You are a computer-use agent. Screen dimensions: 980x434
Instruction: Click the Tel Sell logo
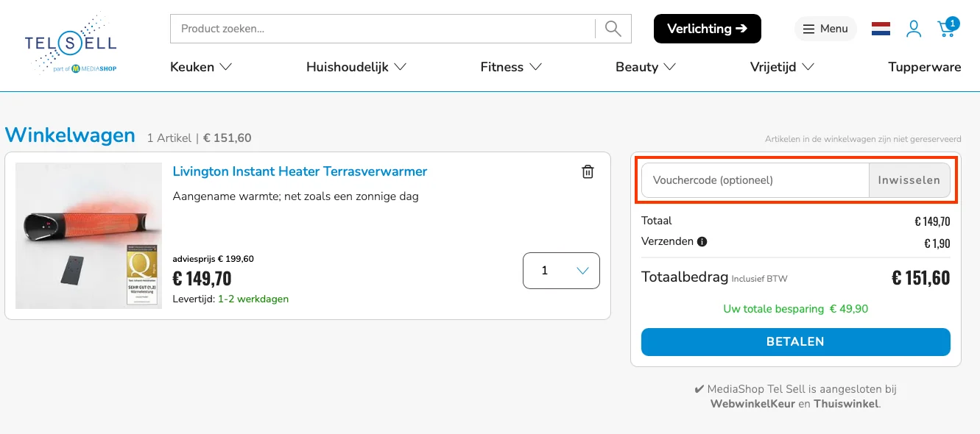pos(70,42)
